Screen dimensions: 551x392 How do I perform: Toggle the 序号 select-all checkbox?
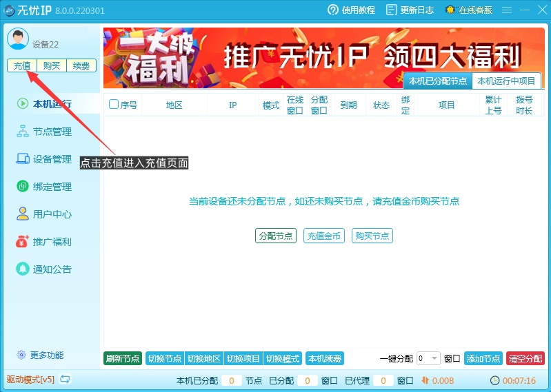click(x=114, y=104)
